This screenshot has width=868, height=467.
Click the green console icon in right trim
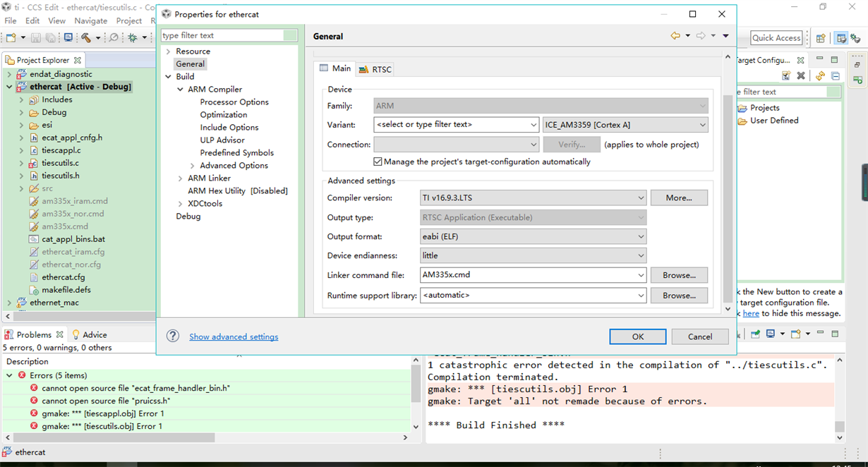click(857, 80)
